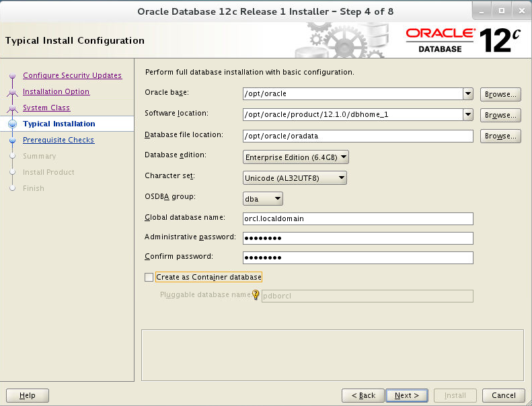Close the installer window
Screen dimensions: 532x406
521,11
